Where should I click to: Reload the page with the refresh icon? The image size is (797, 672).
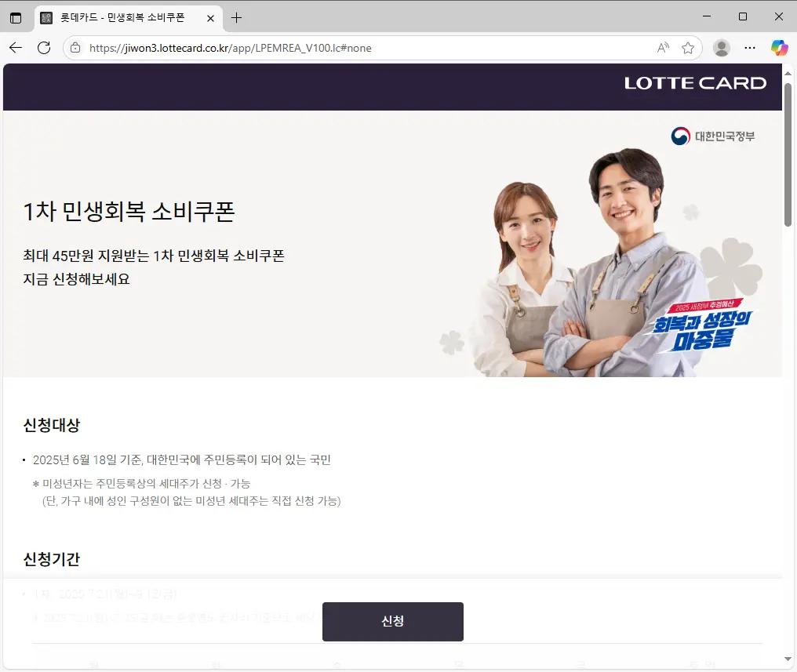pos(44,48)
